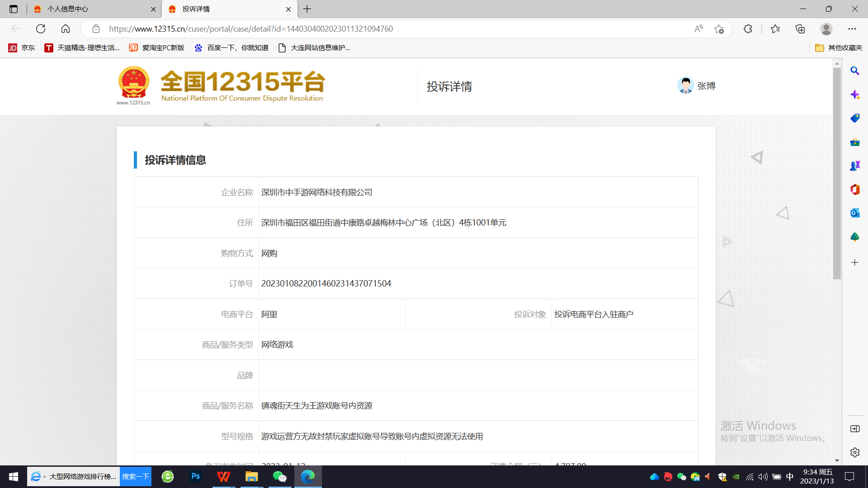Image resolution: width=868 pixels, height=488 pixels.
Task: Open browser Extensions puzzle icon
Action: point(748,29)
